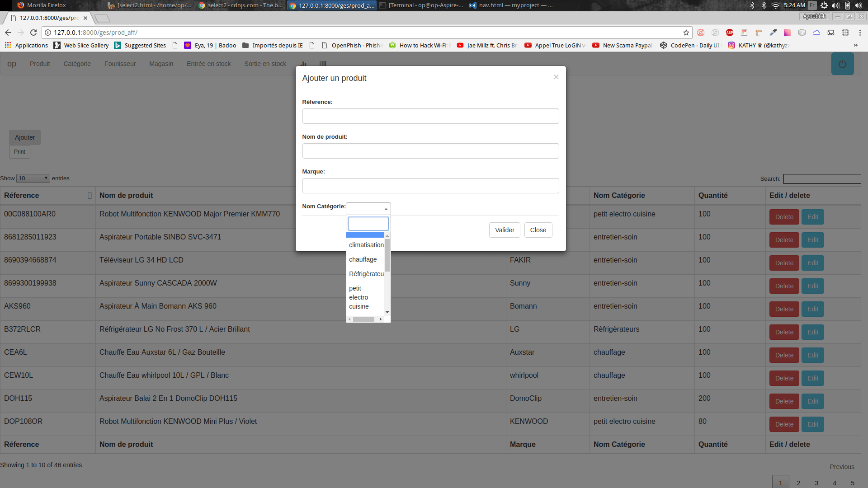Switch to the select2 cdnjs browser tab
The width and height of the screenshot is (868, 488).
(241, 5)
